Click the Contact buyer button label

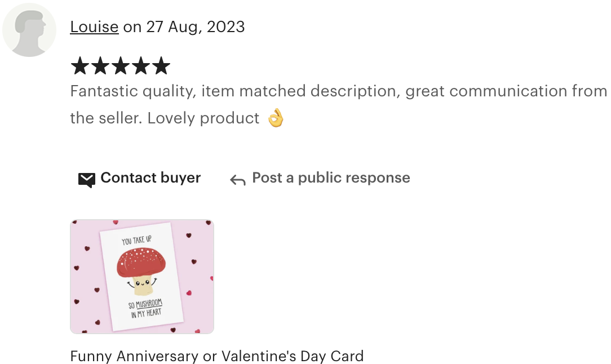click(x=150, y=177)
